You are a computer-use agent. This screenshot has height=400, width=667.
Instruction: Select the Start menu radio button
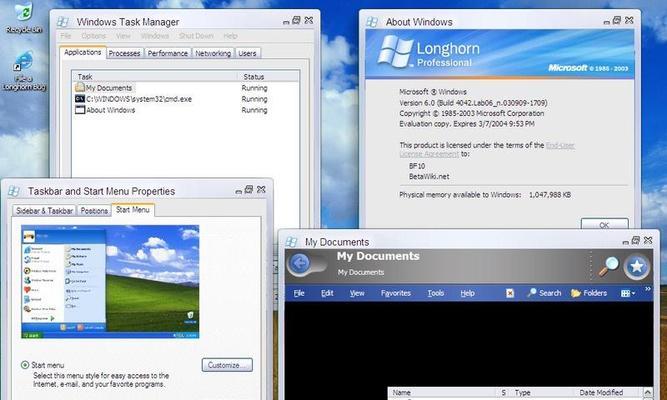click(x=25, y=365)
